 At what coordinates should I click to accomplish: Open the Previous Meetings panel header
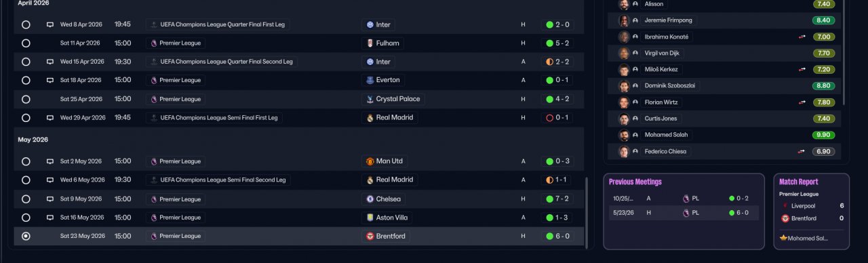[635, 182]
